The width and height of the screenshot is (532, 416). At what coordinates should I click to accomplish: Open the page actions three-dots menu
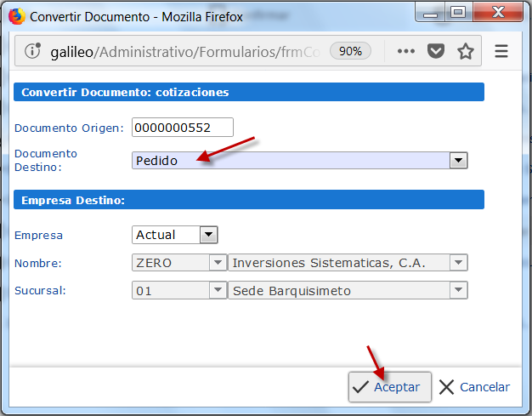[x=406, y=51]
